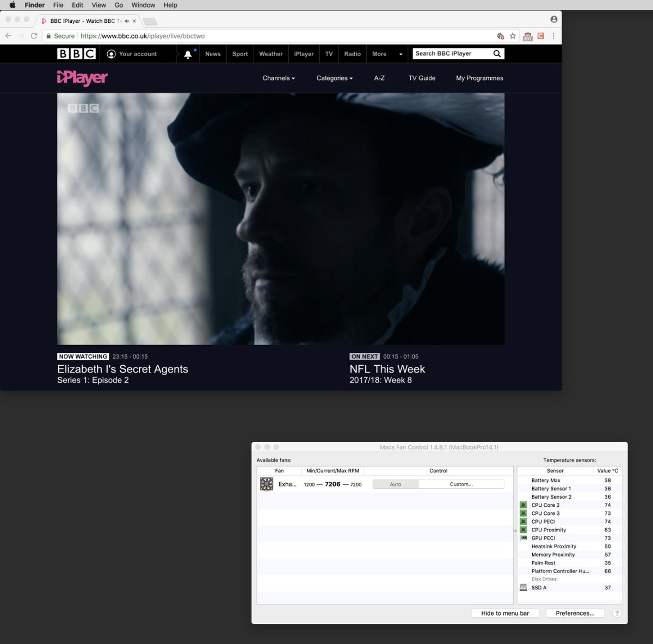Click the translate icon in address bar
The image size is (653, 644).
pos(501,36)
